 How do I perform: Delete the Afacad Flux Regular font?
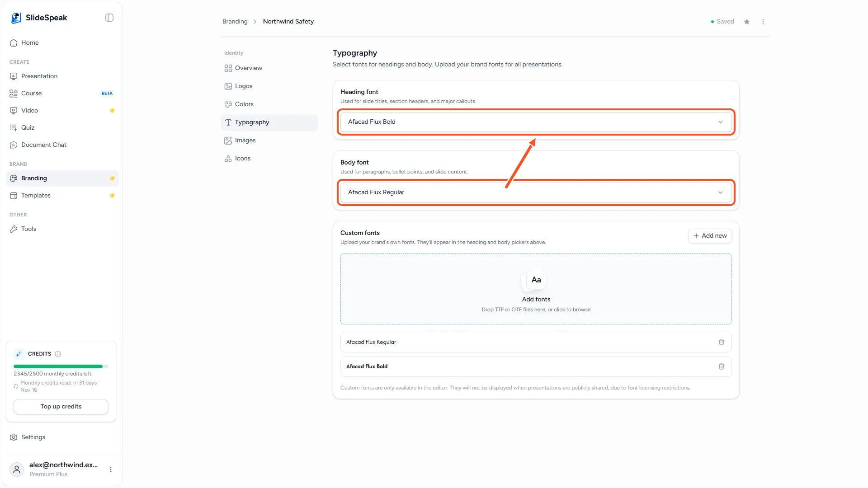[x=722, y=342]
